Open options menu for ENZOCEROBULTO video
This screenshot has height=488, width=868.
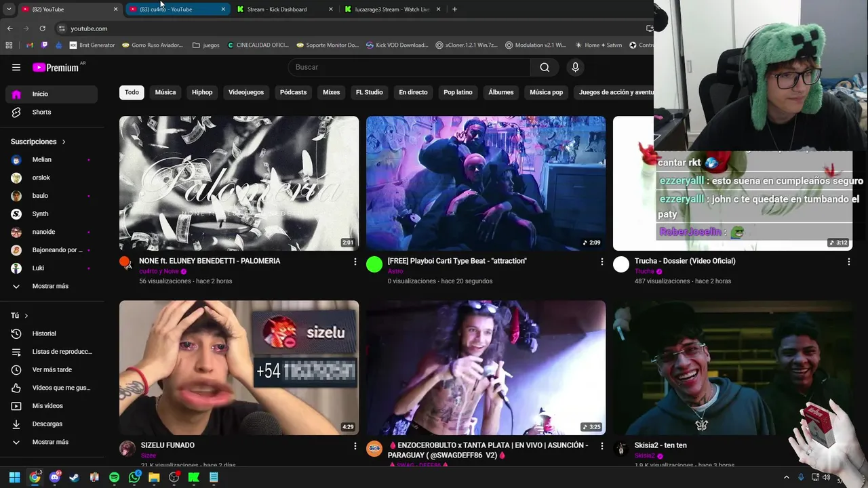click(x=601, y=446)
